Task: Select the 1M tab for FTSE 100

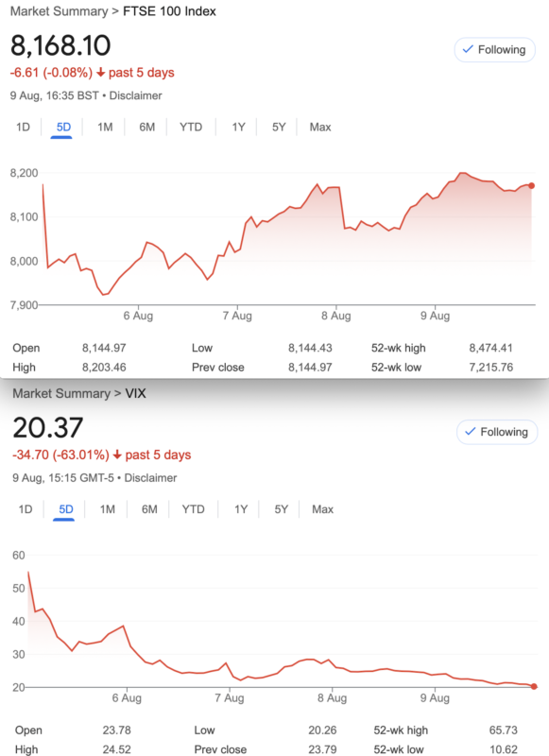Action: pos(105,128)
